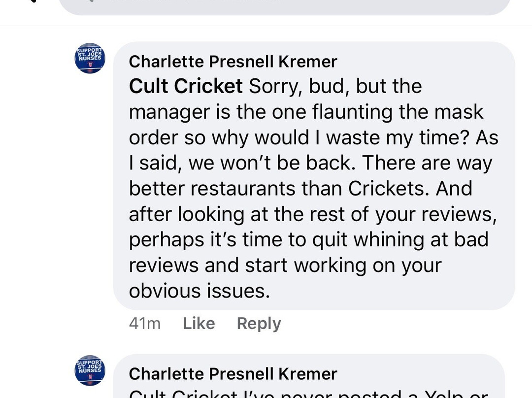Reply to the 41m old comment

pyautogui.click(x=259, y=323)
